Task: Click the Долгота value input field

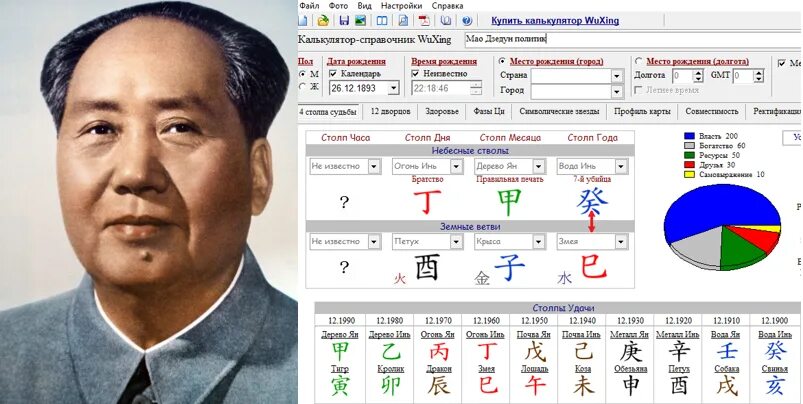Action: point(682,76)
